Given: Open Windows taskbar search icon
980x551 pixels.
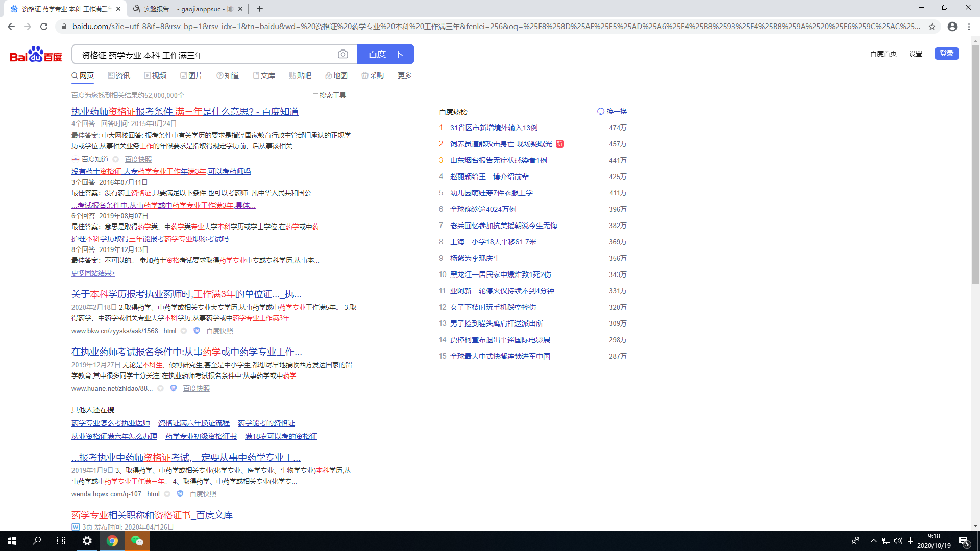Looking at the screenshot, I should [37, 541].
